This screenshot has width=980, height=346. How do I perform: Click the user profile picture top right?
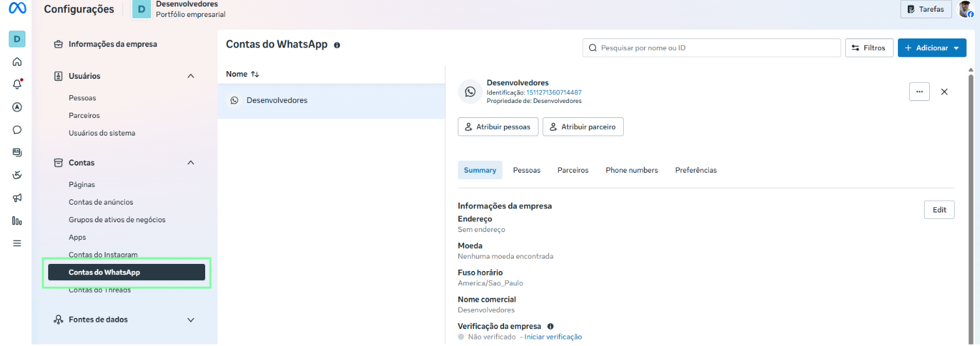(x=966, y=9)
